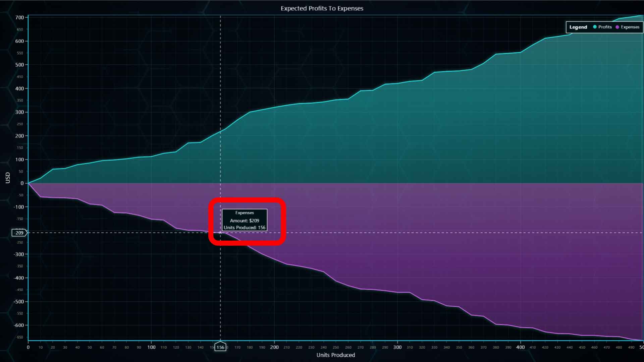The height and width of the screenshot is (362, 644).
Task: Click the 400 tick label on Y-axis
Action: (19, 88)
